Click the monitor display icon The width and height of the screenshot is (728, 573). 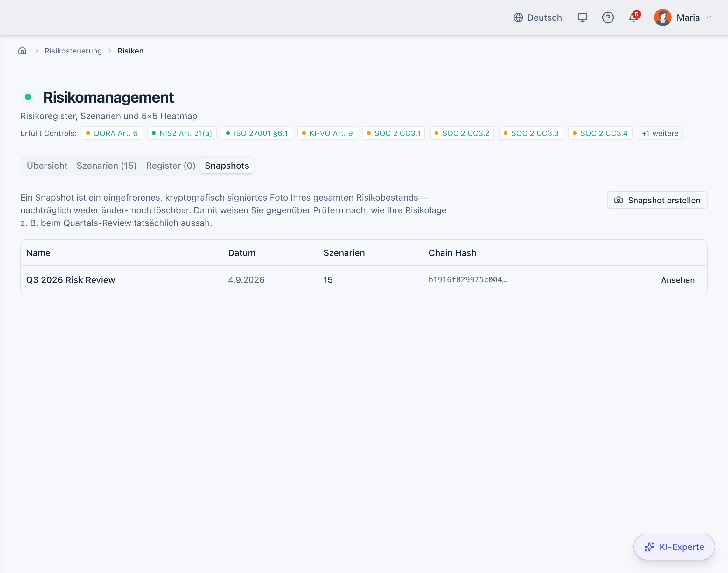(x=583, y=18)
